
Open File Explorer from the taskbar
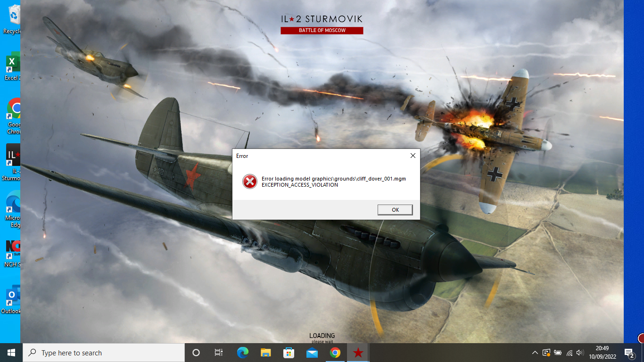click(266, 353)
